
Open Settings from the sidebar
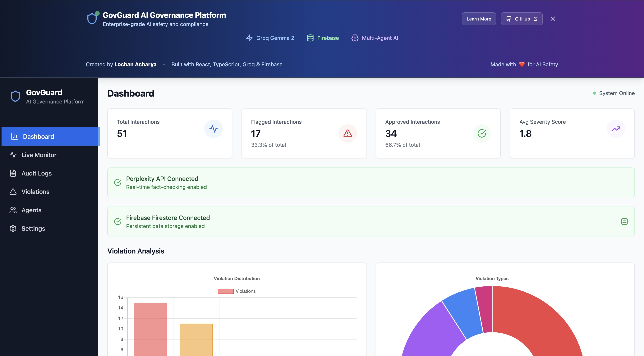tap(33, 229)
